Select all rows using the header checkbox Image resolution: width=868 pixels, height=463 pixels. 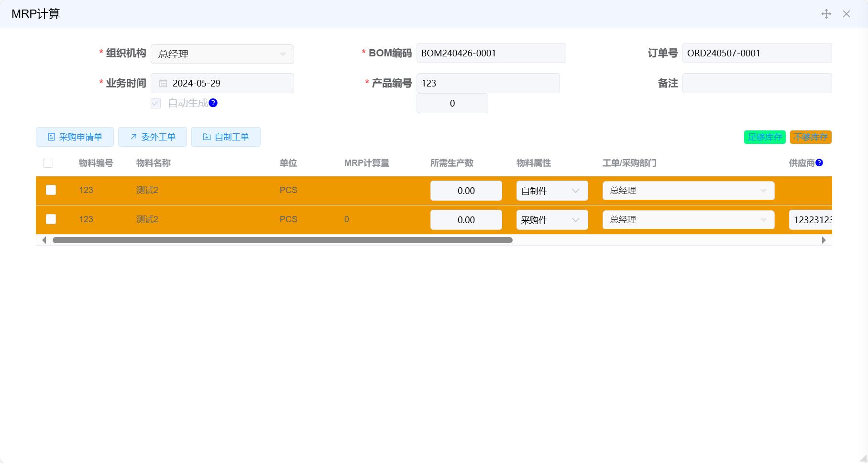point(48,163)
